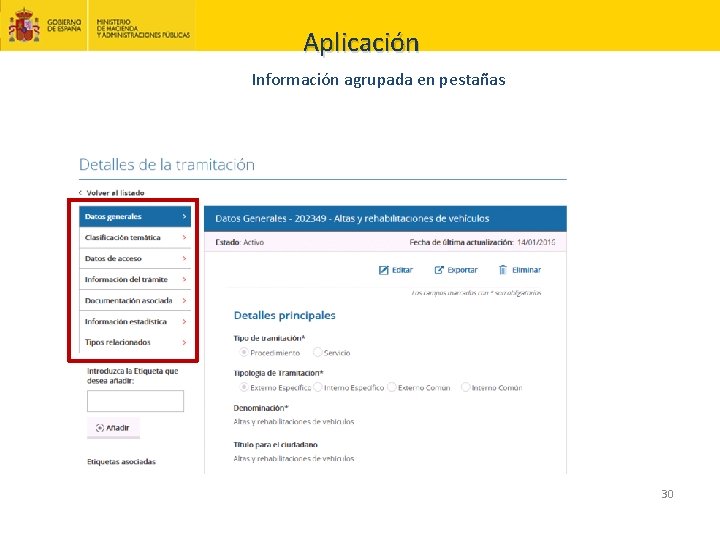Click the Tipo de tramitación* label
Viewport: 720px width, 540px height.
(269, 338)
